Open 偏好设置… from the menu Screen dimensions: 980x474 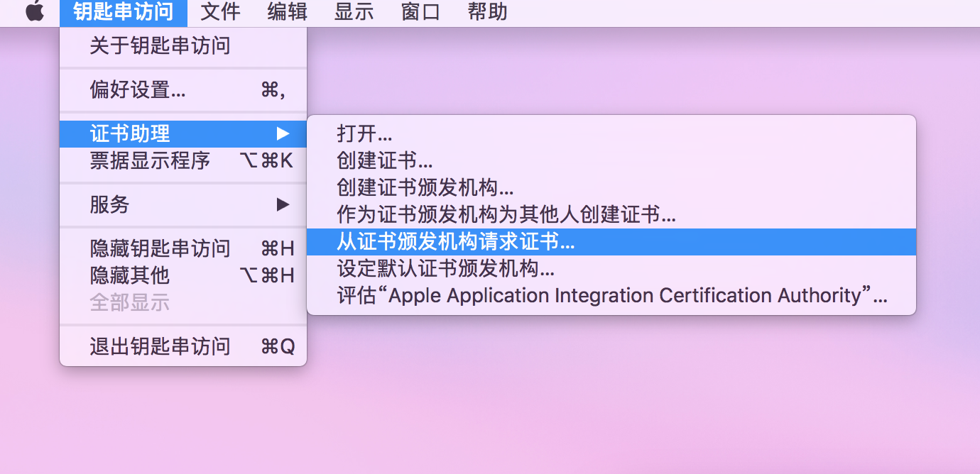[183, 90]
